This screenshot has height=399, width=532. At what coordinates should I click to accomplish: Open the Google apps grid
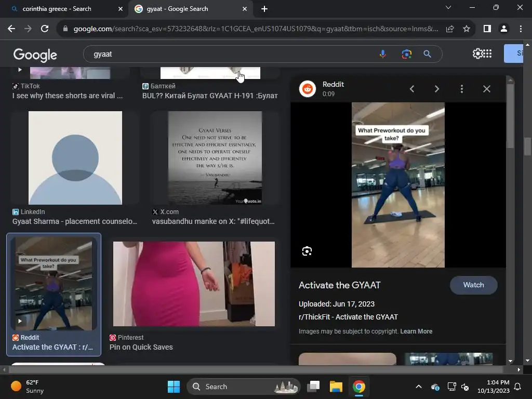pos(487,54)
